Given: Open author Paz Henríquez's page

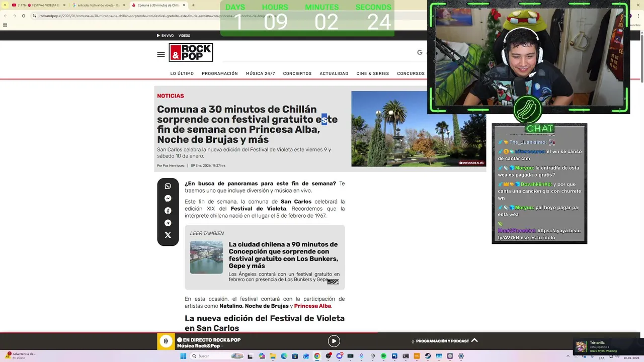Looking at the screenshot, I should pyautogui.click(x=173, y=165).
